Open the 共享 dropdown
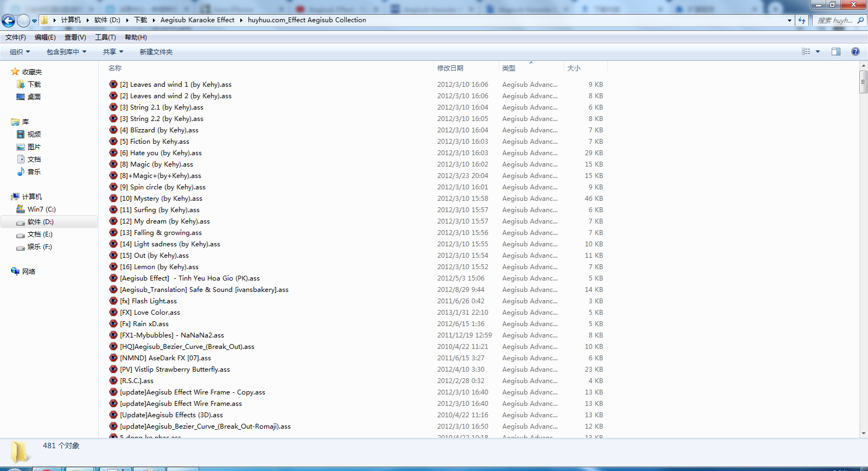This screenshot has height=471, width=868. click(113, 52)
